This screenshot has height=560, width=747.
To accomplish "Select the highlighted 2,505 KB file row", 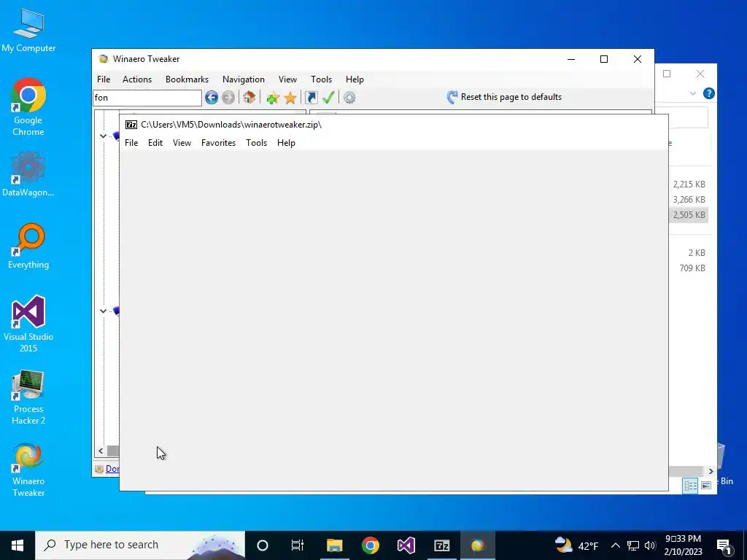I will [x=689, y=215].
